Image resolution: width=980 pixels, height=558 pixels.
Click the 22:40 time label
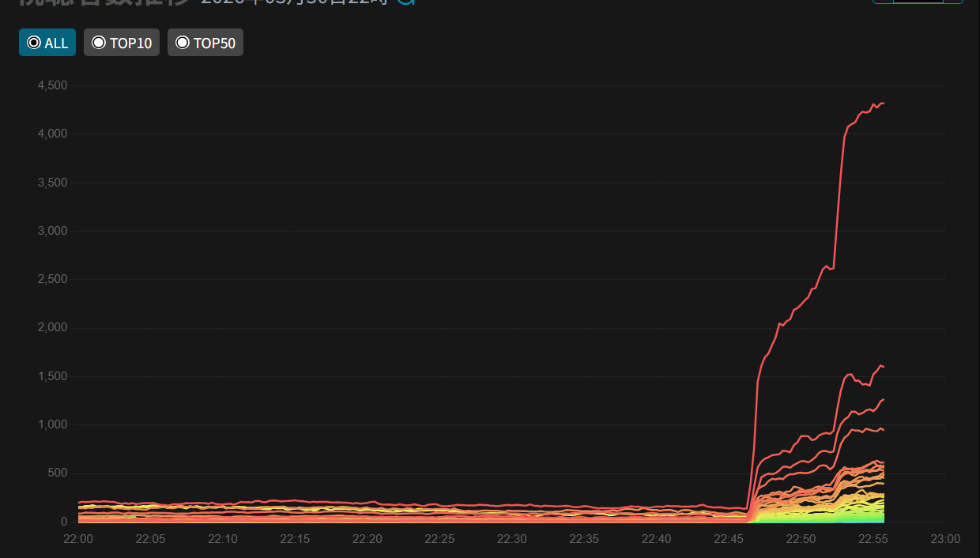click(x=656, y=539)
